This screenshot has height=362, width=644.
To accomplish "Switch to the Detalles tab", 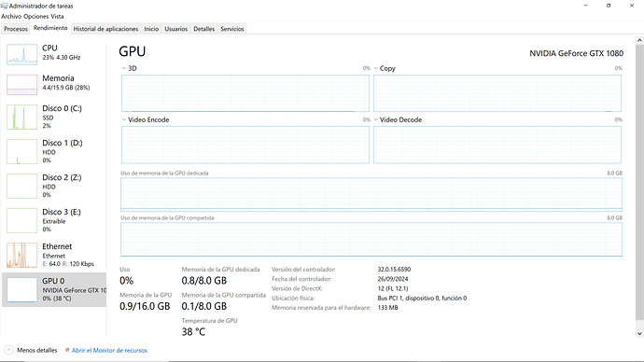I will pos(203,29).
